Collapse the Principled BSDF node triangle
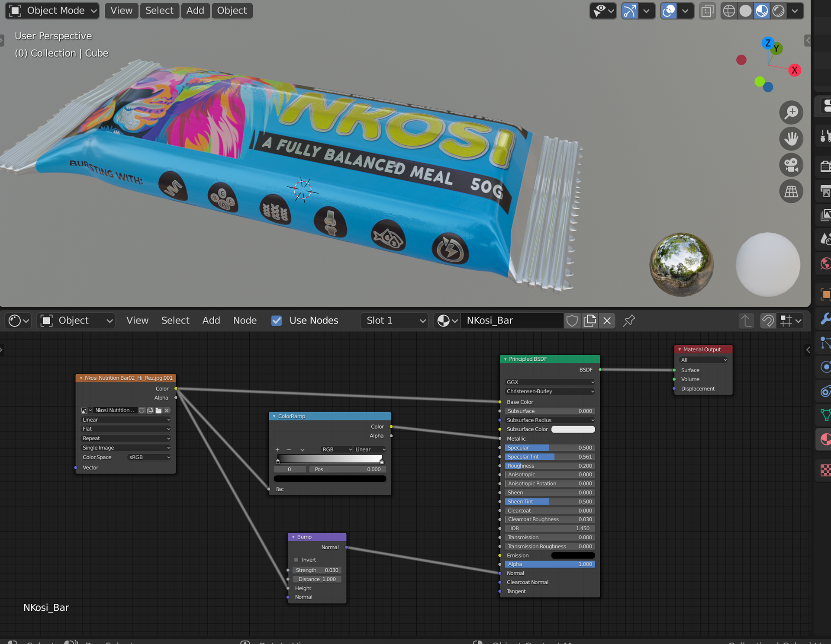This screenshot has width=831, height=644. [x=505, y=359]
